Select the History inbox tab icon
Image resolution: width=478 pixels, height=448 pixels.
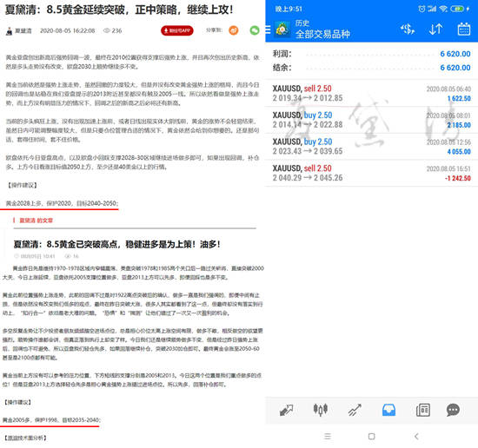[388, 410]
